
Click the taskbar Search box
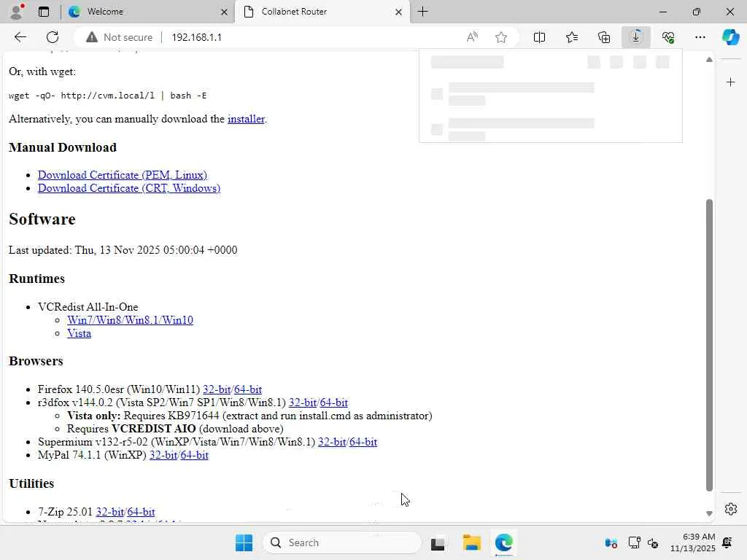click(342, 542)
